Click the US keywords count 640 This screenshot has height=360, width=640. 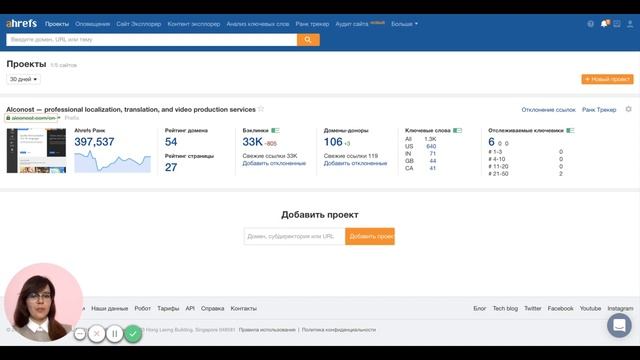[431, 146]
